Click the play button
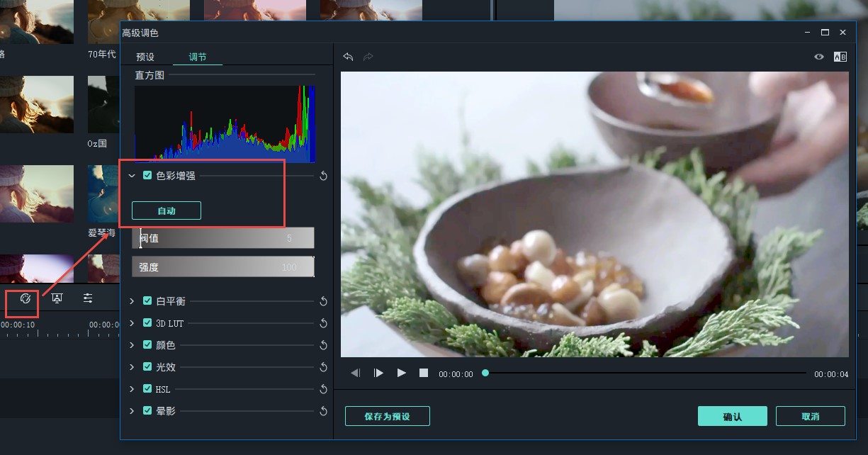Image resolution: width=868 pixels, height=455 pixels. (402, 373)
